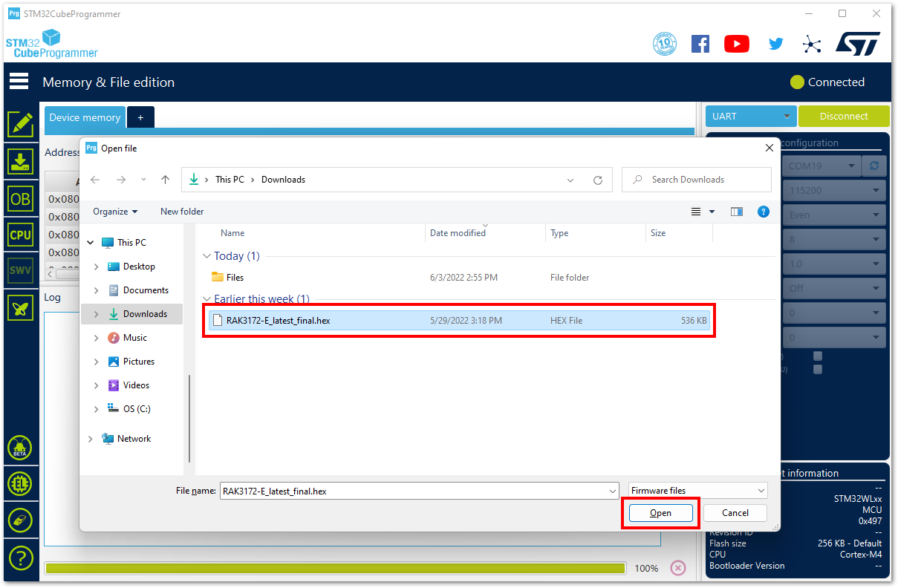Click the ST community network icon
The height and width of the screenshot is (588, 898).
click(x=812, y=44)
